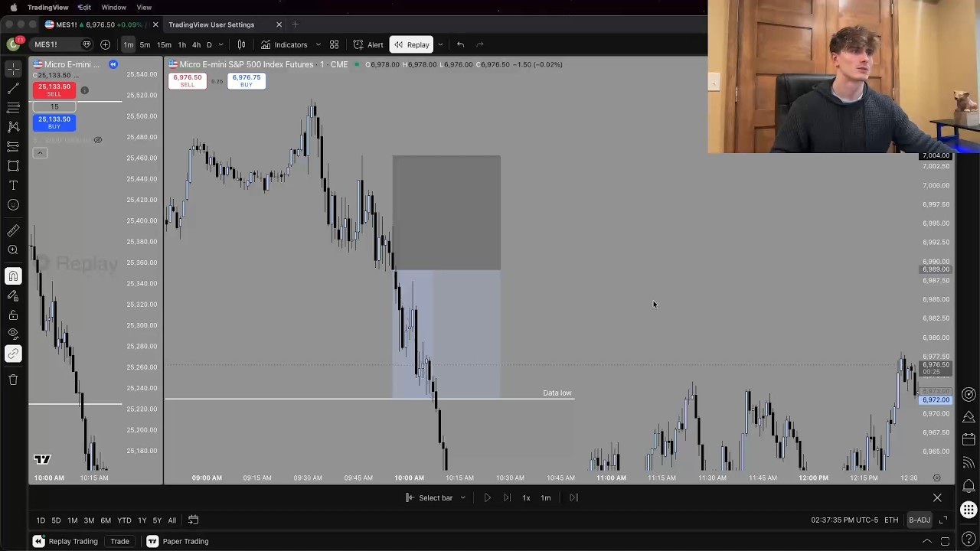This screenshot has height=551, width=980.
Task: Select the 5m timeframe
Action: [145, 44]
